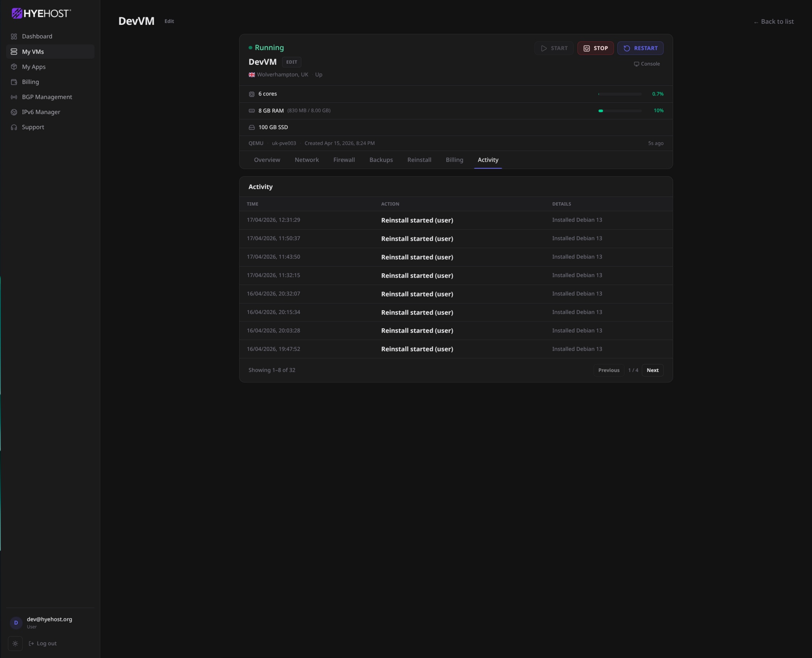
Task: Open the Backups tab
Action: coord(381,160)
